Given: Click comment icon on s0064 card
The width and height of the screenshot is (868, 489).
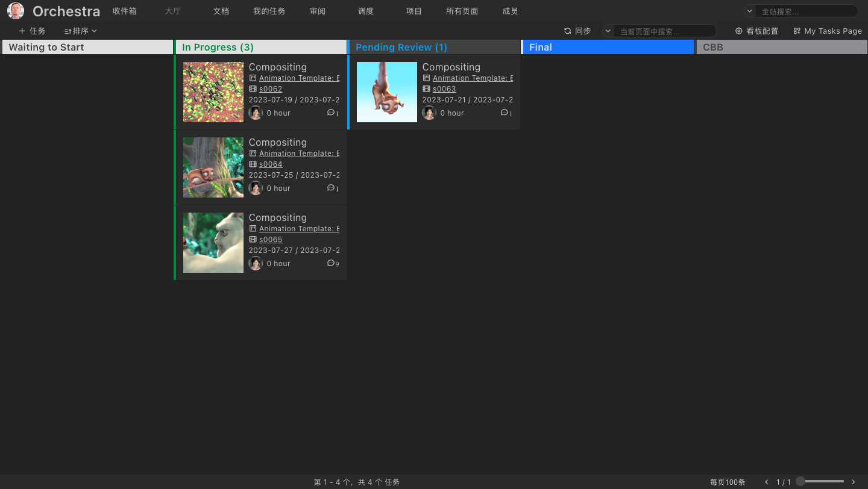Looking at the screenshot, I should (x=331, y=188).
